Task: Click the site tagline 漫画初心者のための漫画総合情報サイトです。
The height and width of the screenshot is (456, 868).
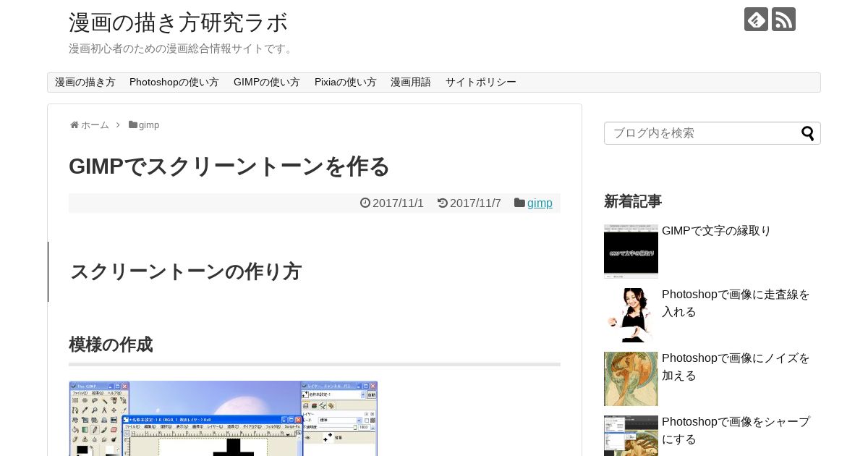Action: tap(182, 48)
